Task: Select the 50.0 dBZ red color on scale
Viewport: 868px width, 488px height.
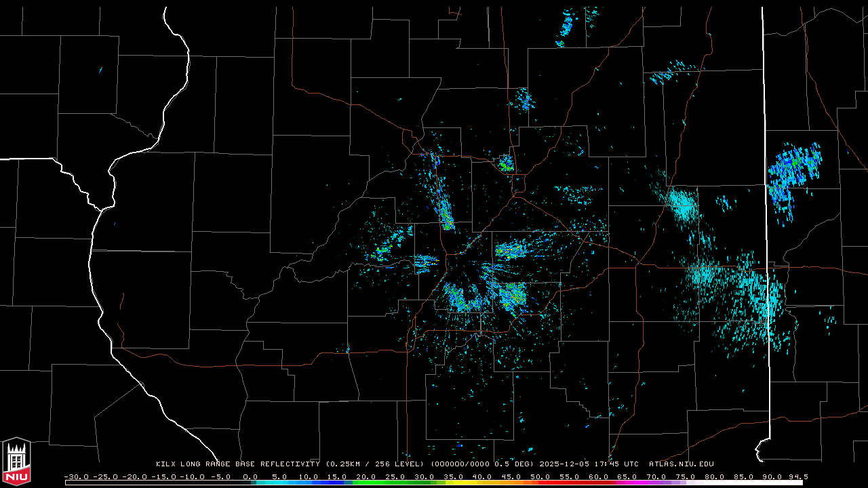Action: pos(540,483)
